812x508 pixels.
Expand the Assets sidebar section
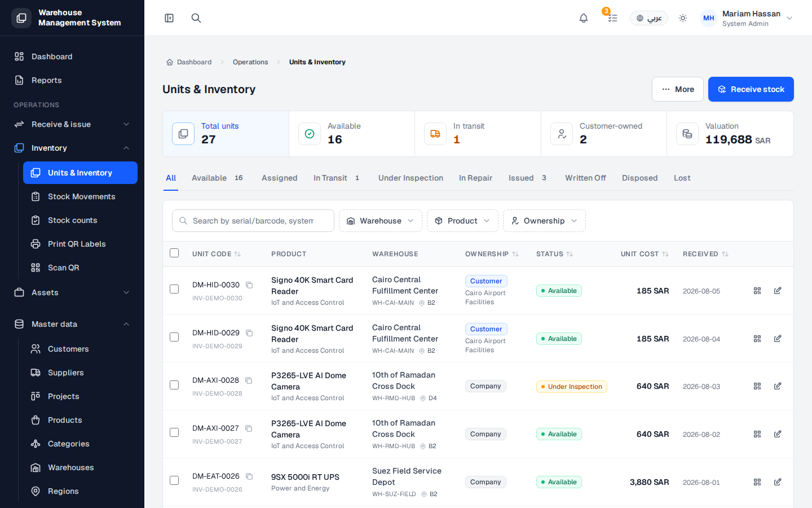point(72,292)
